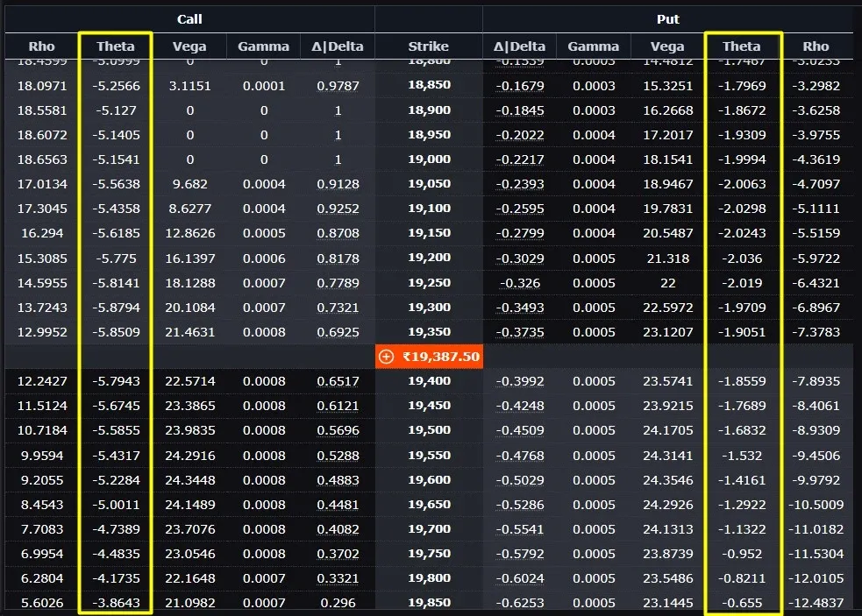Click the Call Rho column header
862x616 pixels.
point(42,46)
